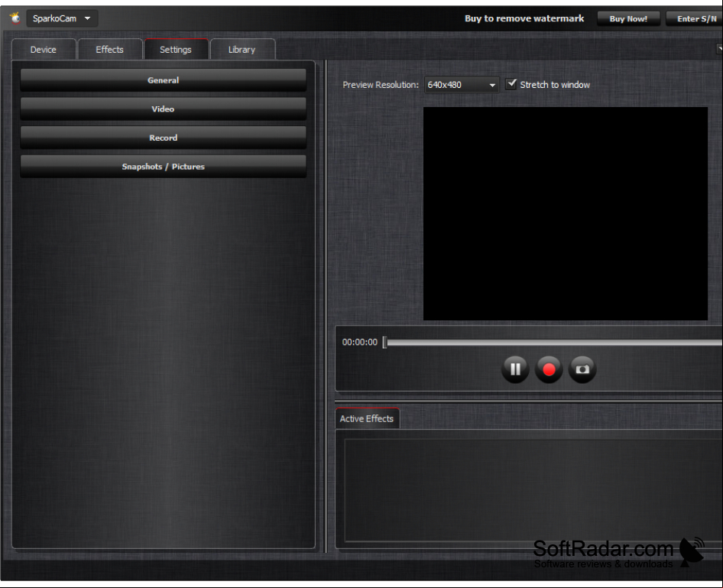
Task: Expand the Preview Resolution 640x480 dropdown
Action: [x=462, y=85]
